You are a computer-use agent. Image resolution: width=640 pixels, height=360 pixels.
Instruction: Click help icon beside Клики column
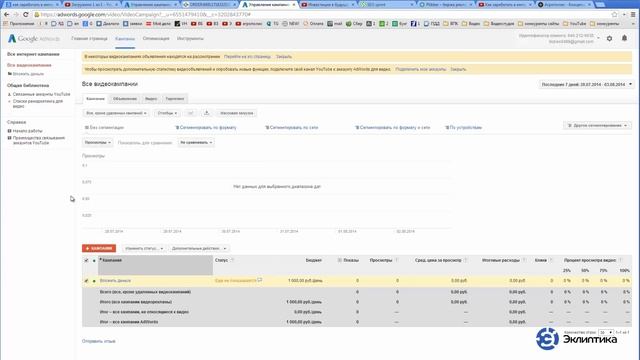click(551, 260)
